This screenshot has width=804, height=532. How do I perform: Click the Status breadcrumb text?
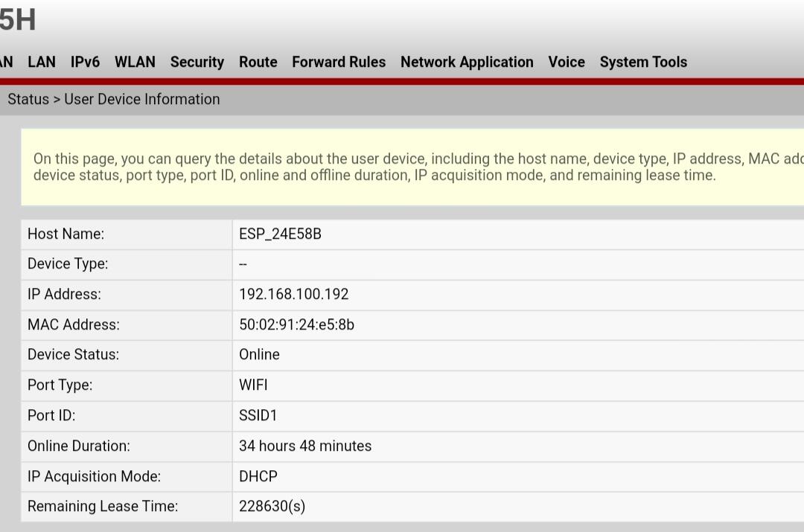point(28,100)
